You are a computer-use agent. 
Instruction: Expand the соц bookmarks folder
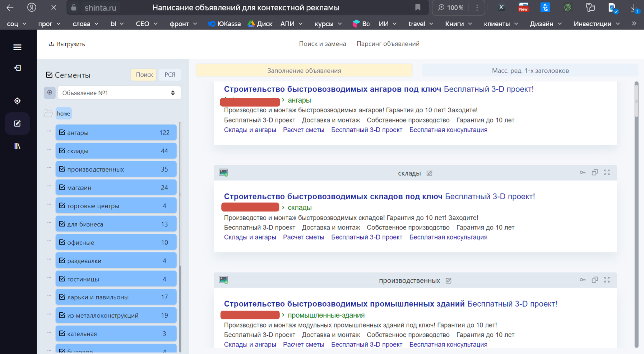click(x=17, y=24)
